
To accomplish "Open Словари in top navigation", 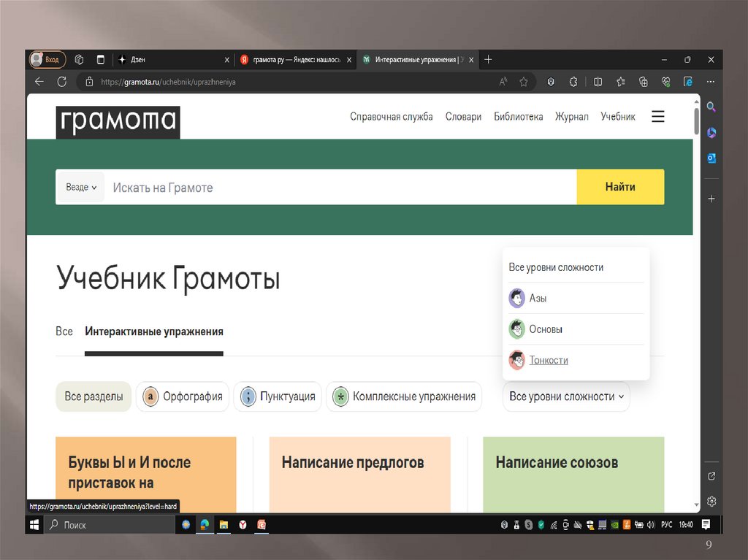I will (463, 117).
